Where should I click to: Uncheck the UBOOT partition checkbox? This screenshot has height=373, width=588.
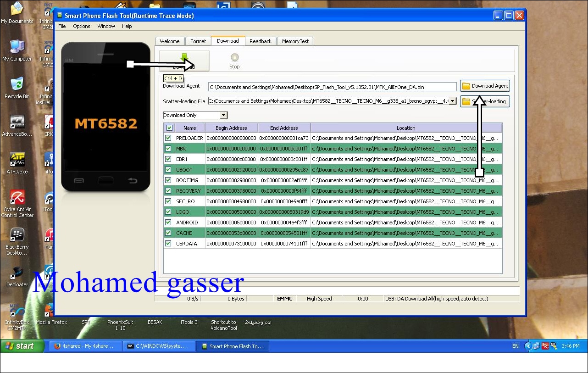pos(168,169)
